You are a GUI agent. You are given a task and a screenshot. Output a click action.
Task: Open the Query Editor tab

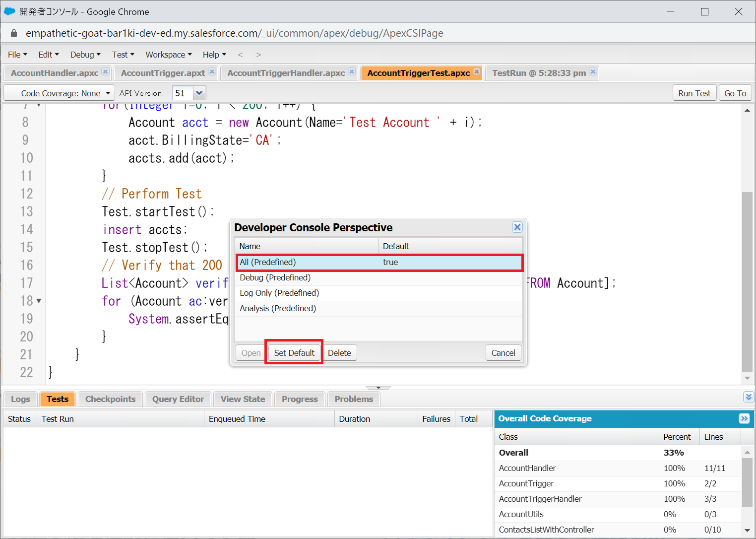pos(178,399)
